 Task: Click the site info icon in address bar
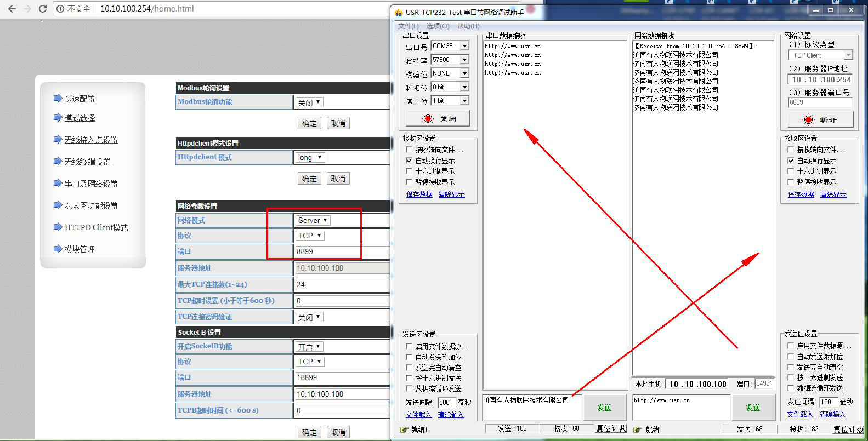click(x=60, y=9)
